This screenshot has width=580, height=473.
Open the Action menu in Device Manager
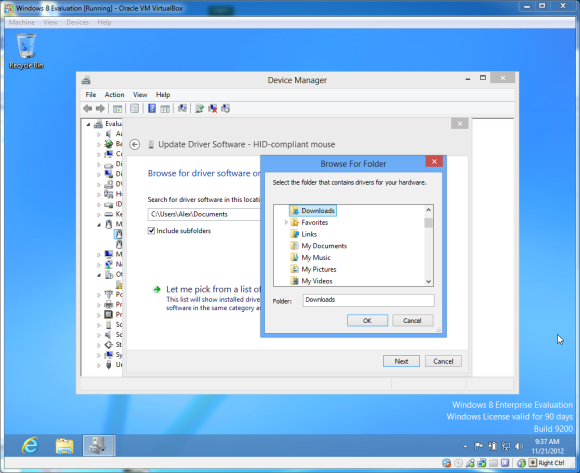tap(114, 95)
